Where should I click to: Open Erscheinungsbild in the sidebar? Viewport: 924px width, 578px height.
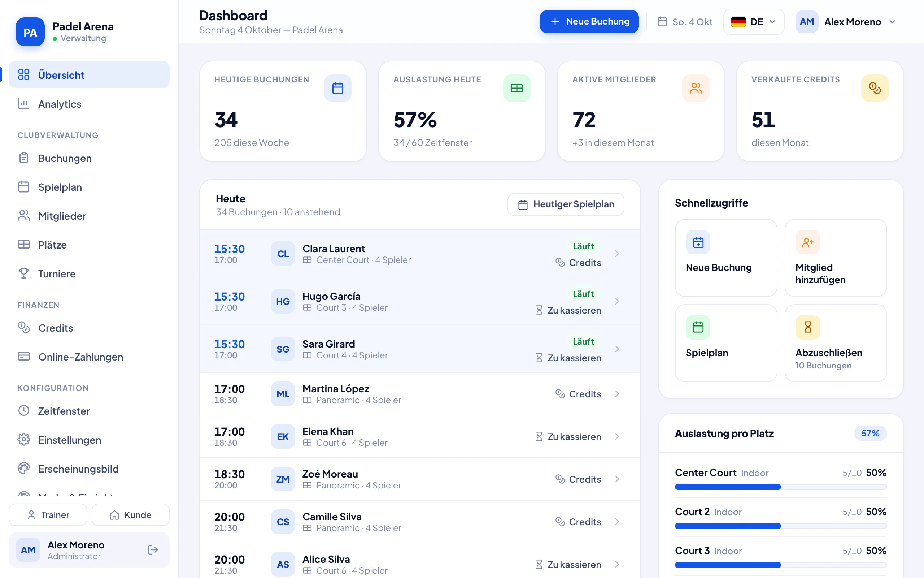tap(89, 469)
